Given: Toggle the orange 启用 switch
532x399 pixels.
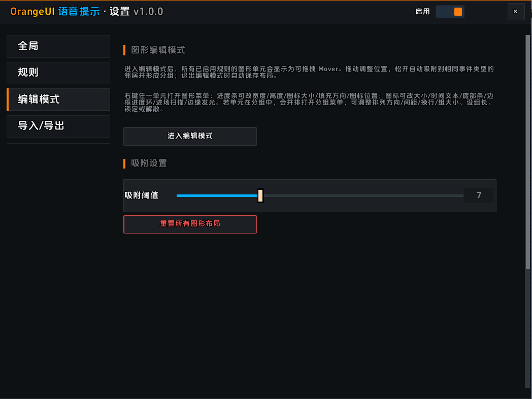Looking at the screenshot, I should 450,12.
